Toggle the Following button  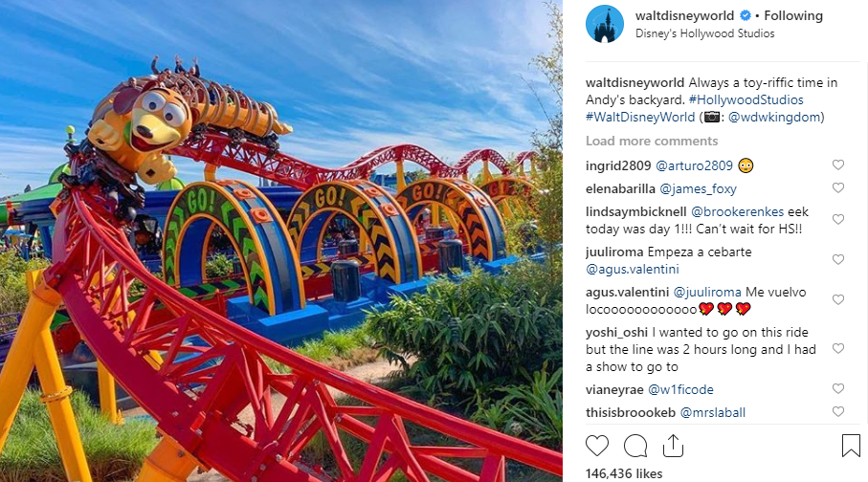pyautogui.click(x=793, y=15)
